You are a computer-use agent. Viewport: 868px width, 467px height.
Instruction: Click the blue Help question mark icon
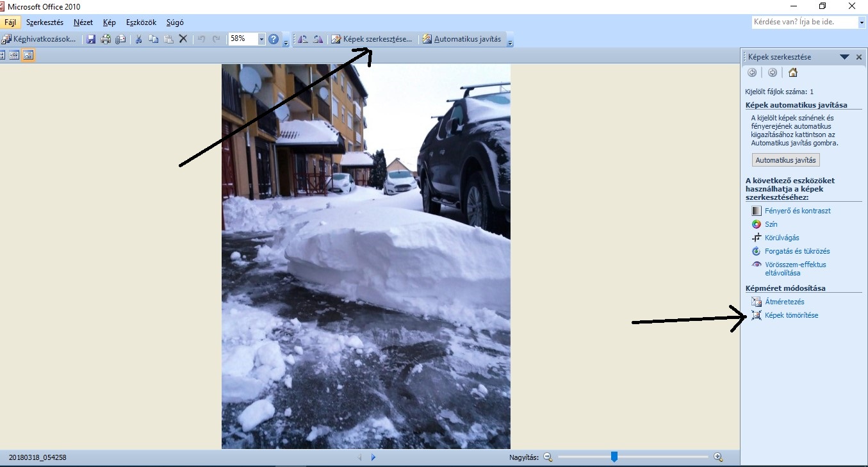coord(274,39)
